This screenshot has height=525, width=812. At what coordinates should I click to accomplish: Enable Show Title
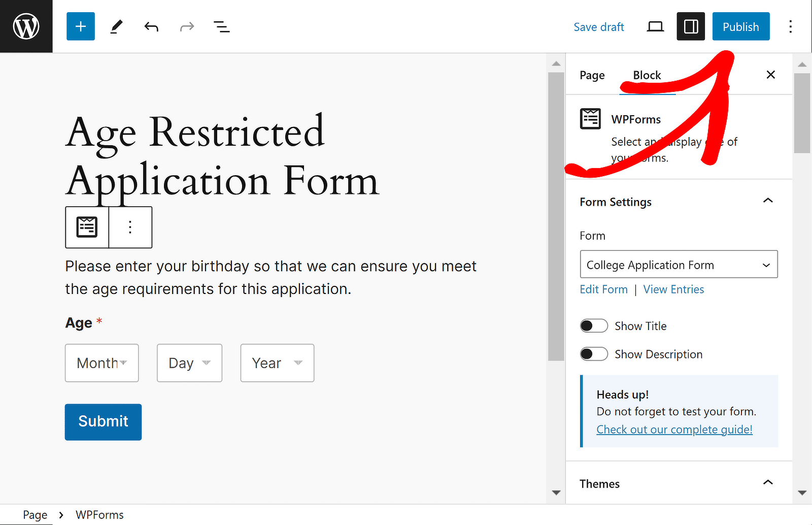594,325
